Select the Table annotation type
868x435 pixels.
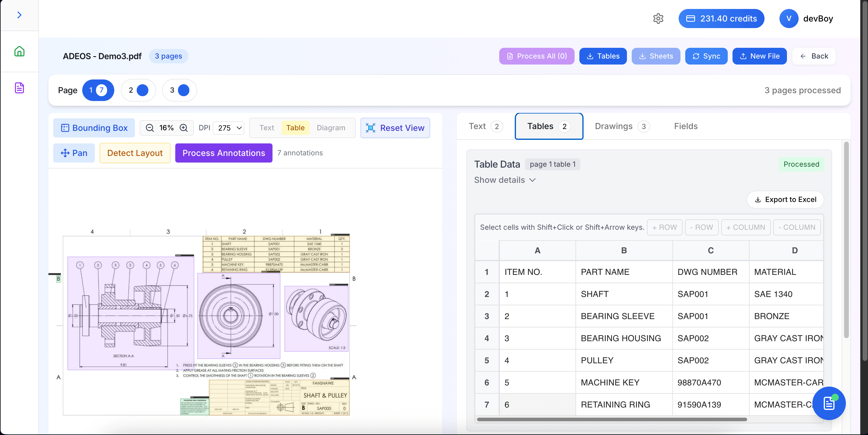(295, 128)
